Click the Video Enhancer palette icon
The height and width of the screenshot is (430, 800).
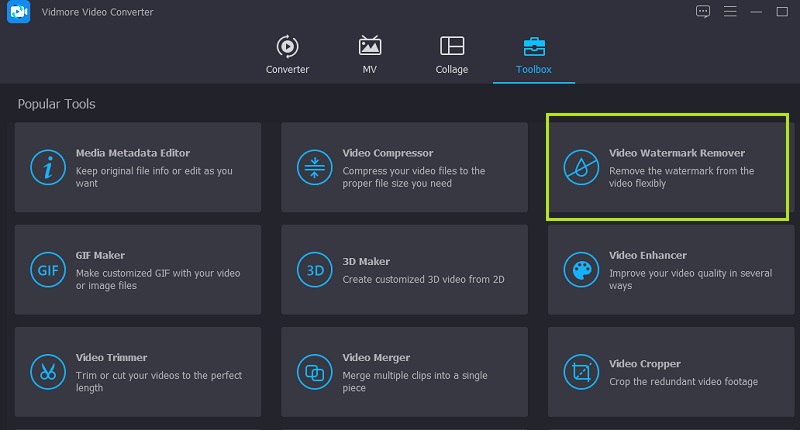coord(580,270)
